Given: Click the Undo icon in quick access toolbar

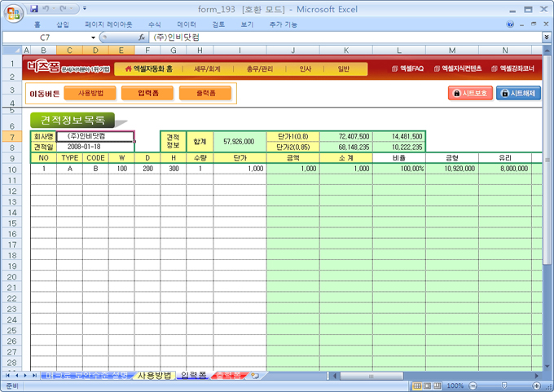Looking at the screenshot, I should pyautogui.click(x=46, y=9).
